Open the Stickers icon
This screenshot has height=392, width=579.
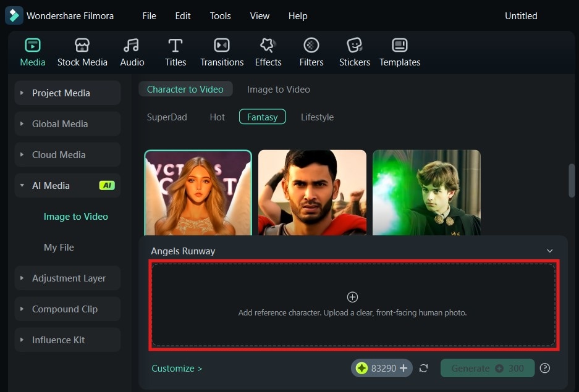355,45
